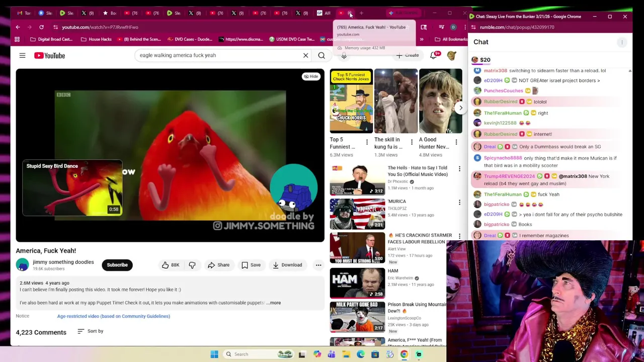Image resolution: width=644 pixels, height=362 pixels.
Task: Show next suggested shorts with arrow
Action: click(460, 108)
